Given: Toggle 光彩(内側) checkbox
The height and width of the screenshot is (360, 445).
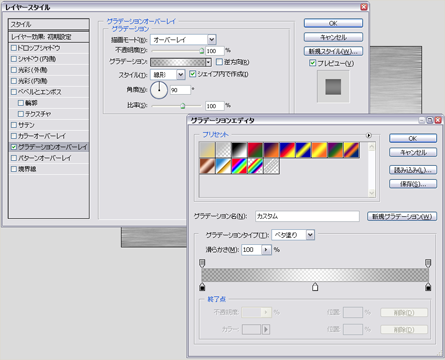Looking at the screenshot, I should [x=14, y=81].
